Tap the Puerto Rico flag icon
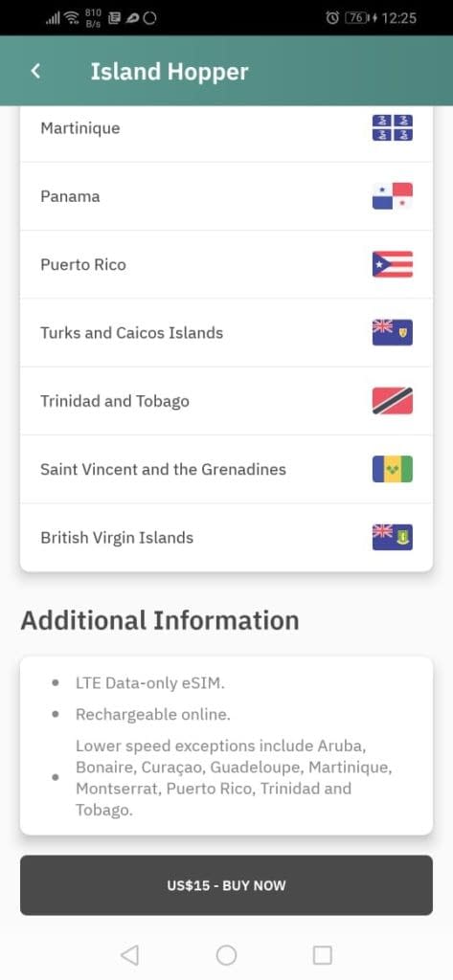 [x=393, y=264]
